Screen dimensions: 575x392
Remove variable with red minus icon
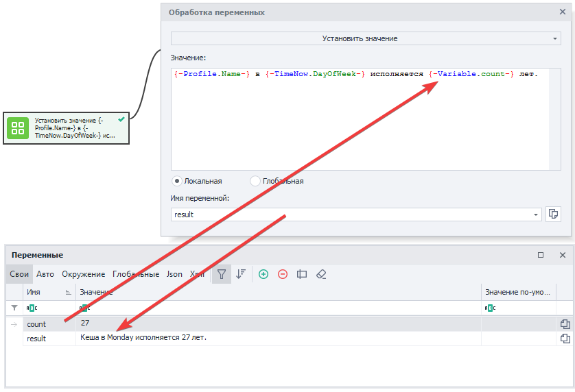click(x=282, y=274)
